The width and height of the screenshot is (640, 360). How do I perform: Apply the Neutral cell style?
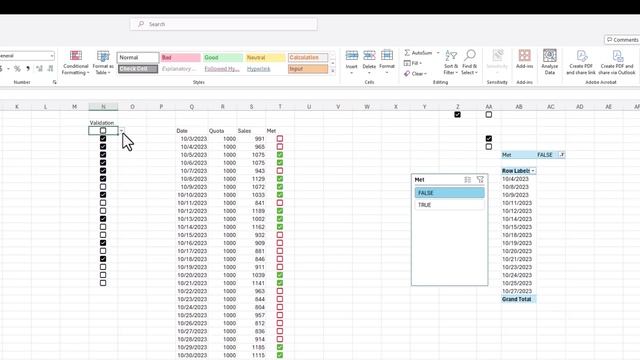(x=265, y=58)
